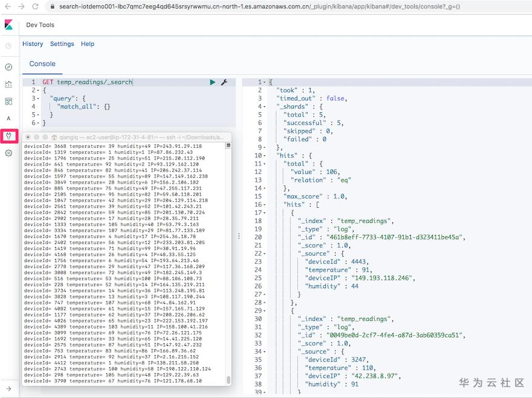
Task: Click _id value starting 461b8eff
Action: tap(395, 237)
